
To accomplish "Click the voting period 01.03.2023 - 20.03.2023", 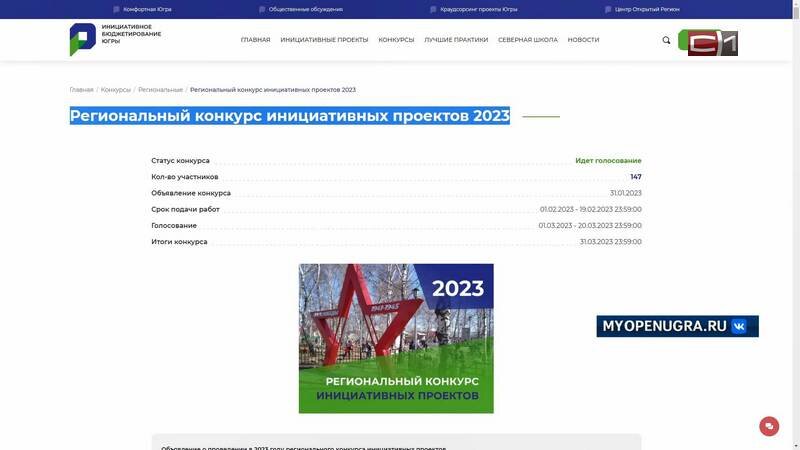I will 590,226.
